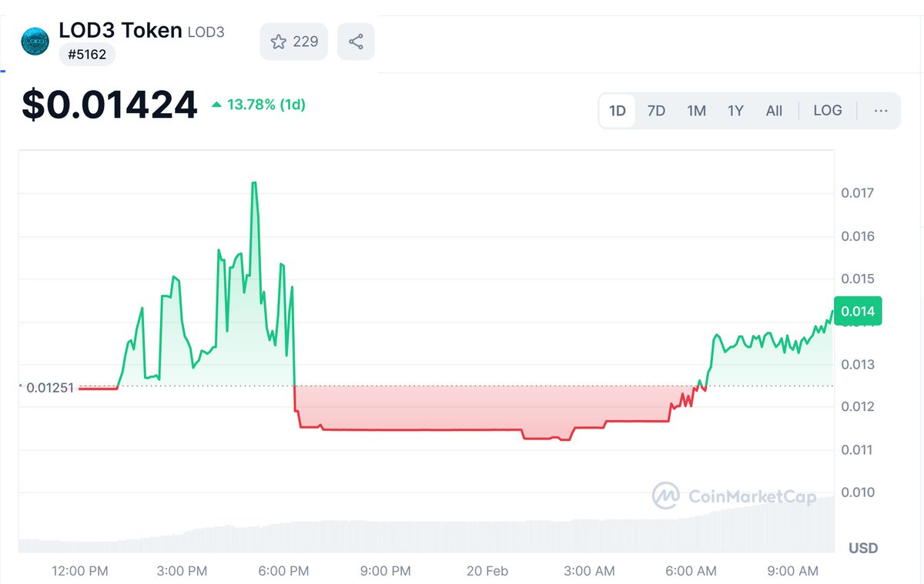Click the 0.012 y-axis label
This screenshot has width=924, height=584.
[x=858, y=406]
